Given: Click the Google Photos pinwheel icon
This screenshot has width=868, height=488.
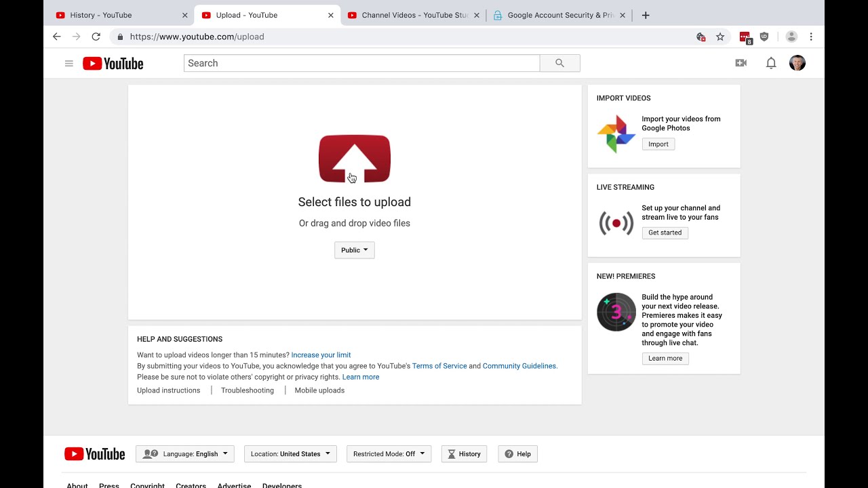Looking at the screenshot, I should click(x=616, y=134).
